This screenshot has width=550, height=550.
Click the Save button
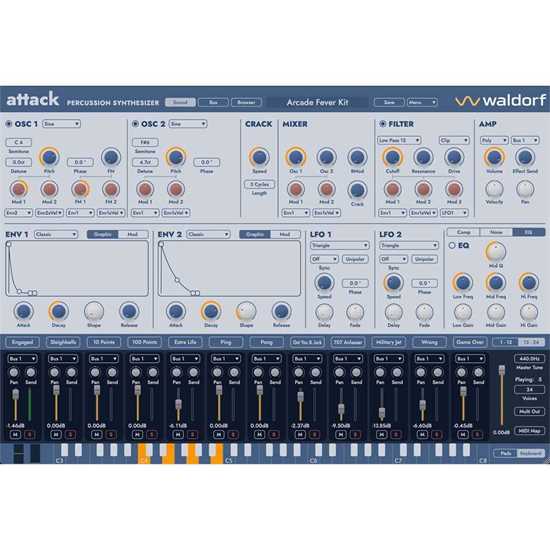[389, 102]
